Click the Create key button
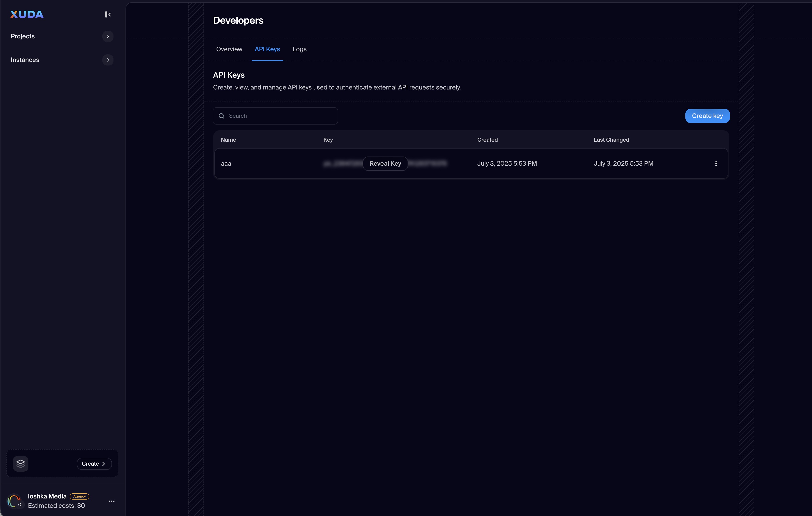This screenshot has height=516, width=812. pyautogui.click(x=707, y=116)
